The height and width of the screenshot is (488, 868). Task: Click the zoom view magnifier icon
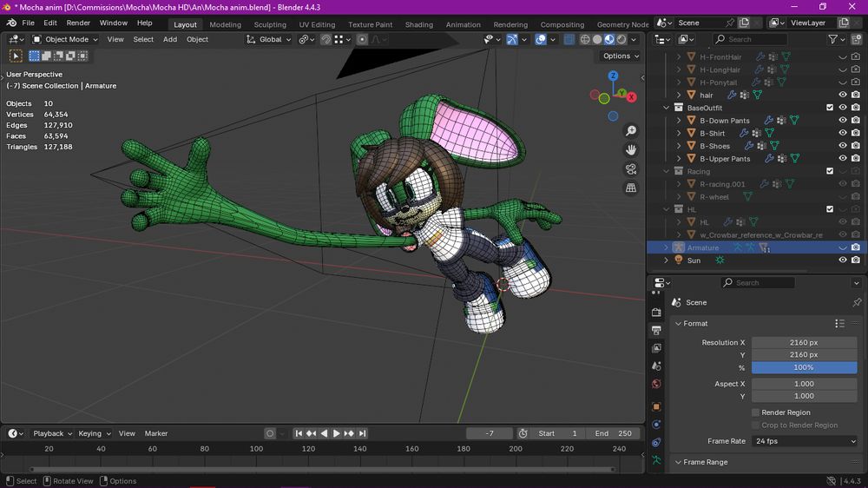click(630, 131)
